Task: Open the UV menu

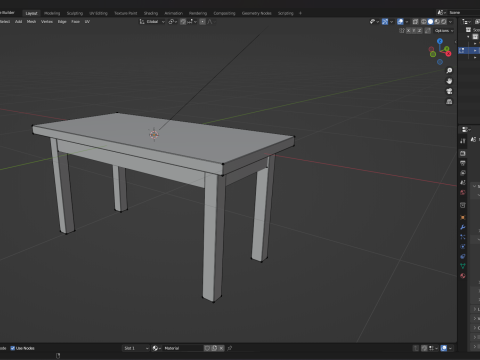Action: [x=87, y=22]
